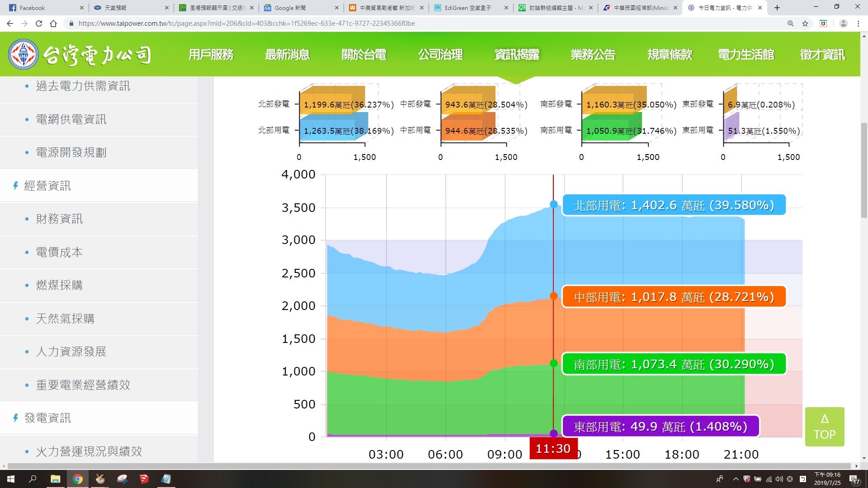Click the 北部用電 blue bar in chart
Image resolution: width=868 pixels, height=488 pixels.
click(334, 127)
